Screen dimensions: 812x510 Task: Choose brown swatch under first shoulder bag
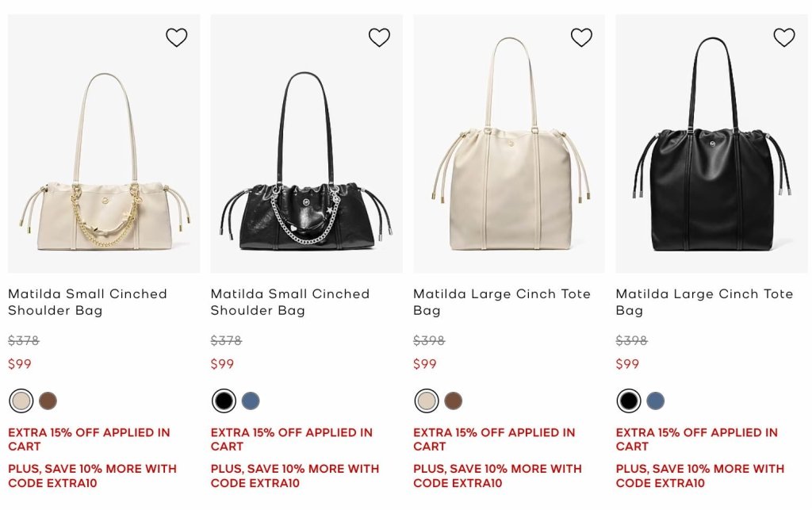coord(48,401)
